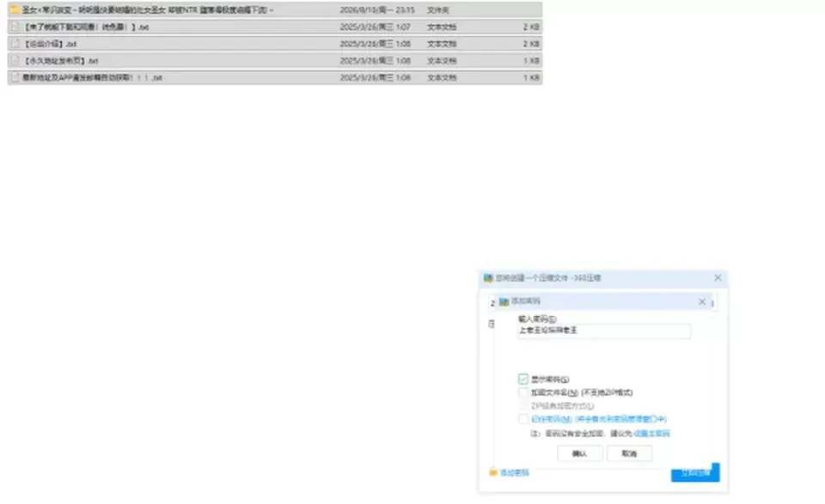The width and height of the screenshot is (825, 504).
Task: Click the 文件夹 type label of the folder row
Action: (437, 10)
